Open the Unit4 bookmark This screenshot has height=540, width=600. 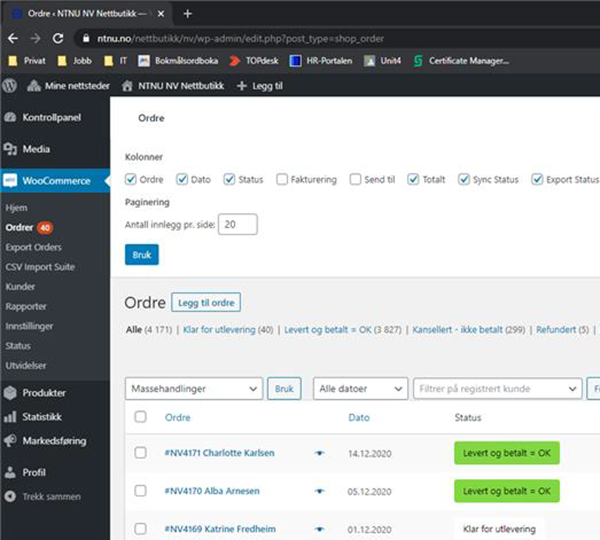[382, 61]
